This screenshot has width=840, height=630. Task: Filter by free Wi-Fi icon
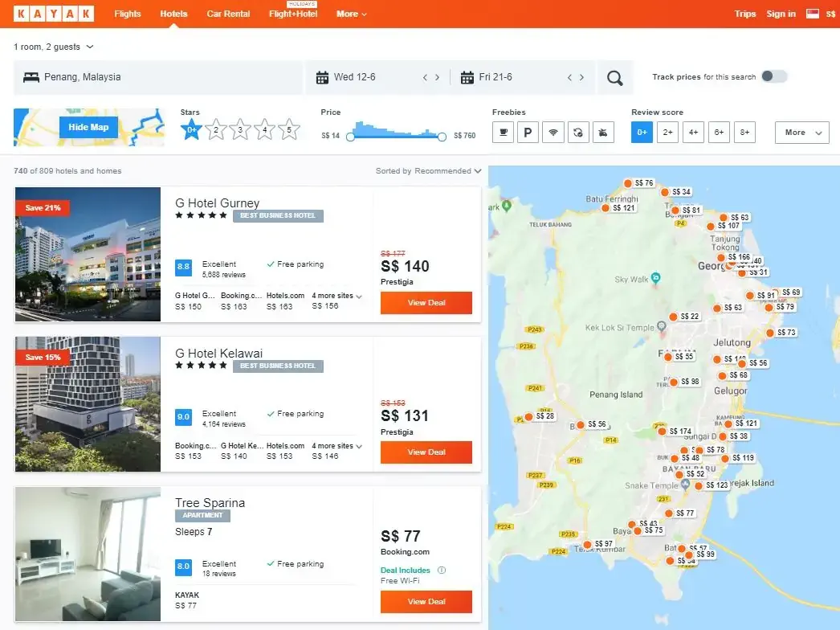[553, 133]
